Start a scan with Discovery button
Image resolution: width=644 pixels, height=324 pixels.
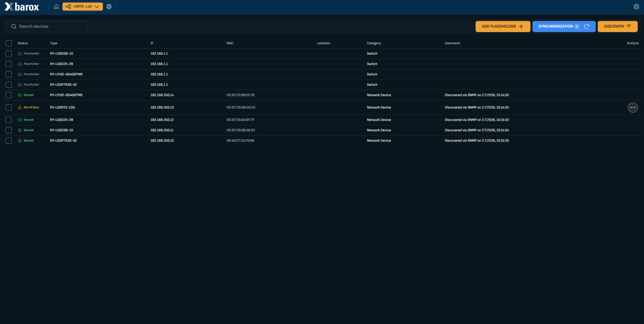click(618, 26)
